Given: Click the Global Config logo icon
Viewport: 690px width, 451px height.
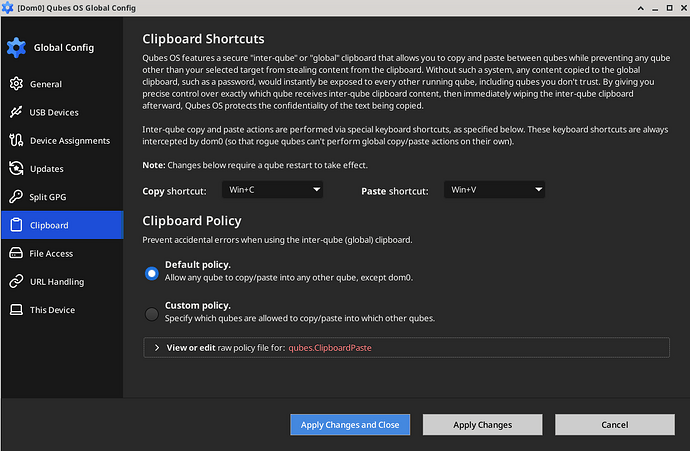Looking at the screenshot, I should coord(16,47).
